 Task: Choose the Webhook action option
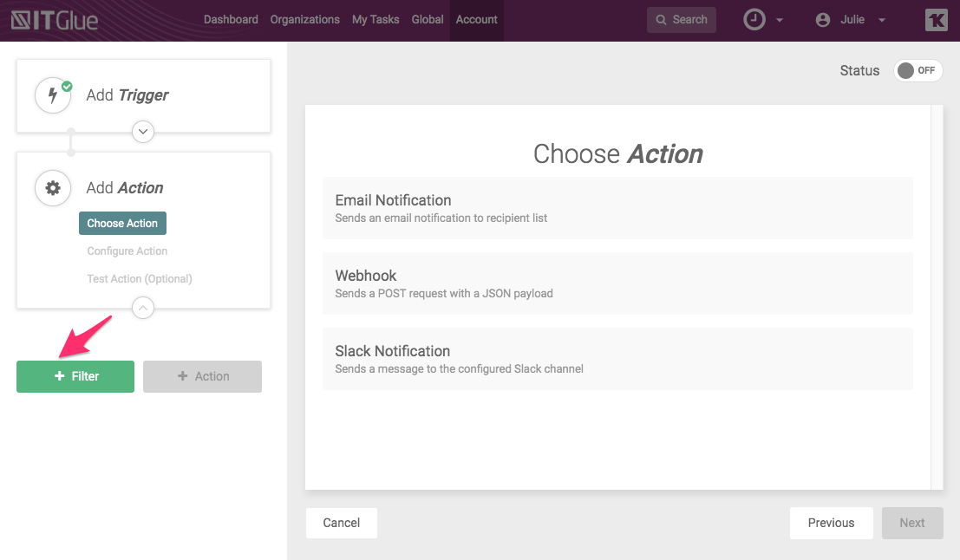[x=617, y=283]
